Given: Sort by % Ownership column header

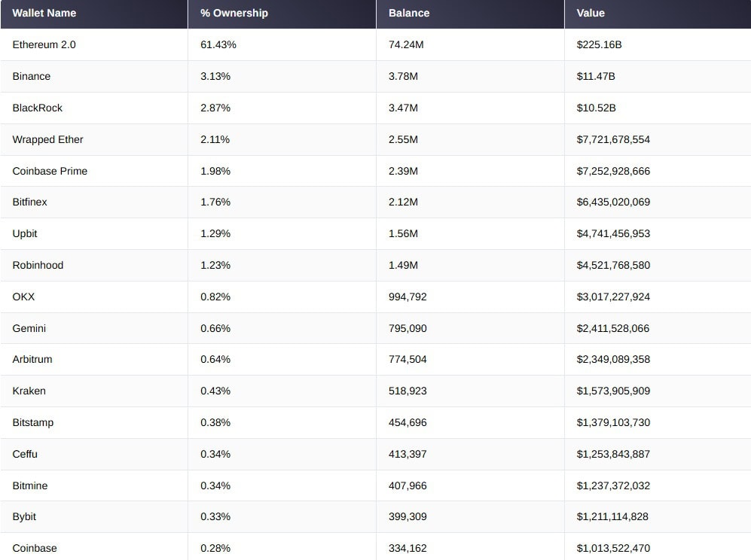Looking at the screenshot, I should click(234, 13).
